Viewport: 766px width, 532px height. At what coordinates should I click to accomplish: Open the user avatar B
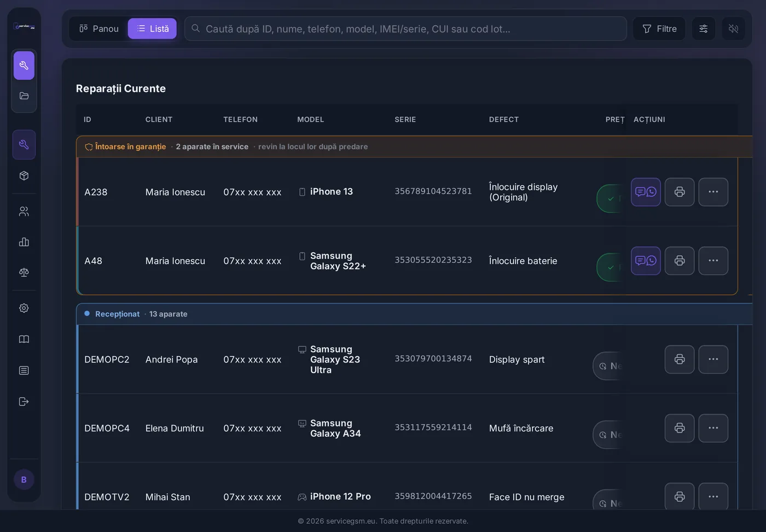tap(24, 480)
